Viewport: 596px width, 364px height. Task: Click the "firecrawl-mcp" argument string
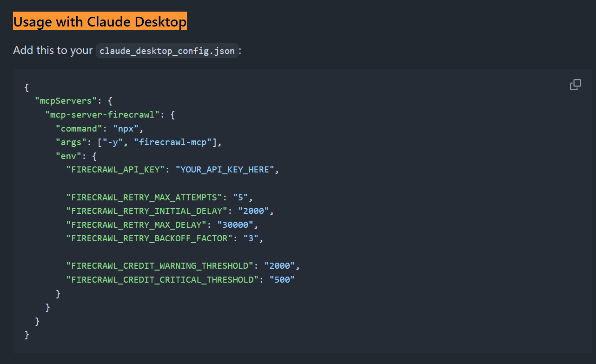(173, 142)
